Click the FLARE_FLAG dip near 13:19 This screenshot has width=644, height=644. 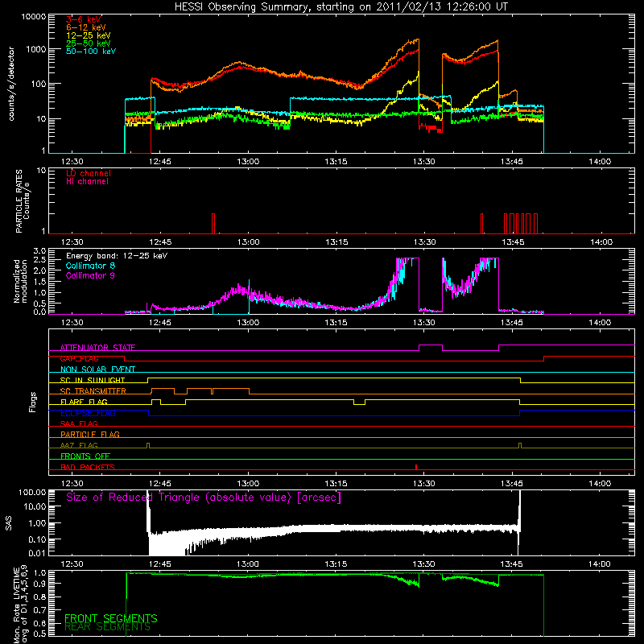coord(359,402)
